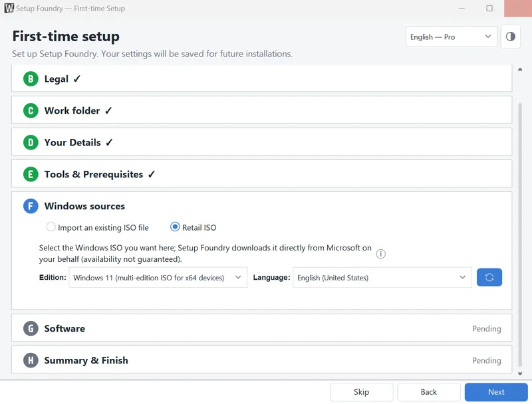
Task: Click the blue refresh ISO list button
Action: pyautogui.click(x=489, y=277)
